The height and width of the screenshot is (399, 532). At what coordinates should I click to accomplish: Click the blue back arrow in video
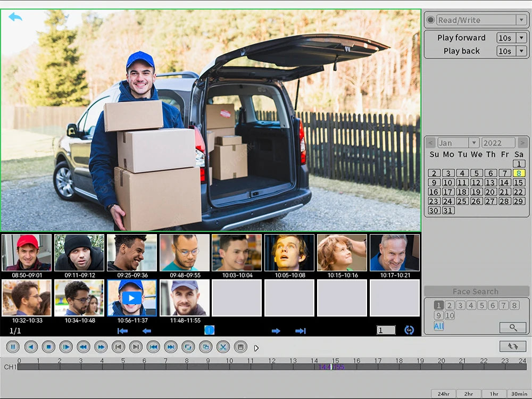pyautogui.click(x=15, y=17)
